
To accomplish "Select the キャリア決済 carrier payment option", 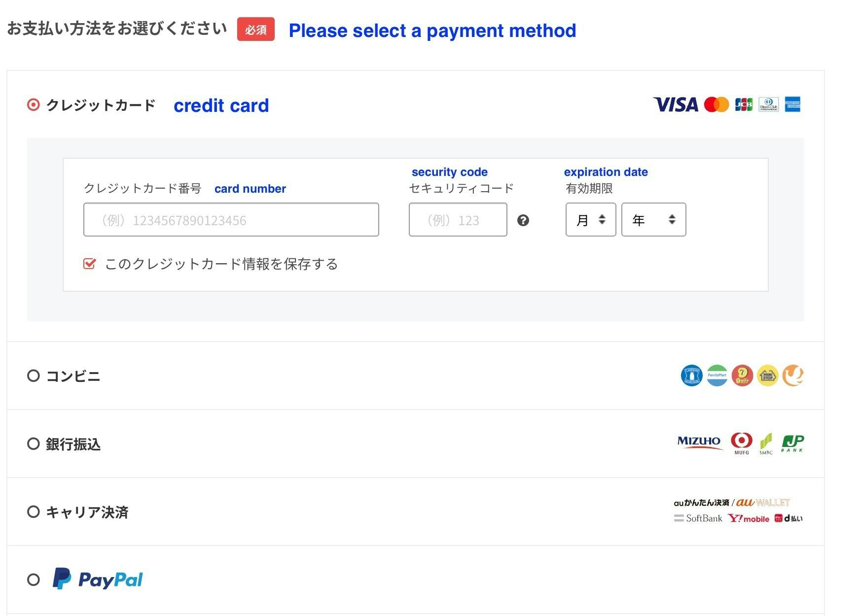I will [x=34, y=512].
